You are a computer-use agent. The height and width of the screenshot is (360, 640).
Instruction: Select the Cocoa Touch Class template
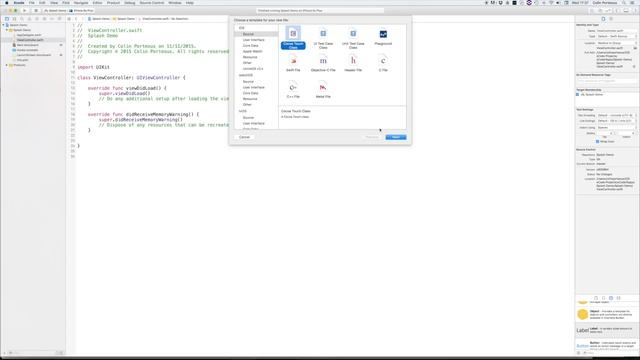[x=293, y=38]
